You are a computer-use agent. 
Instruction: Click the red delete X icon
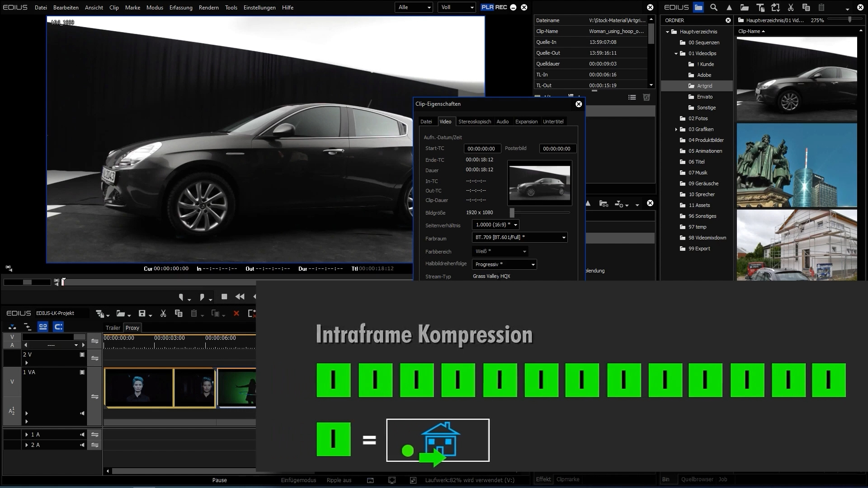coord(236,314)
